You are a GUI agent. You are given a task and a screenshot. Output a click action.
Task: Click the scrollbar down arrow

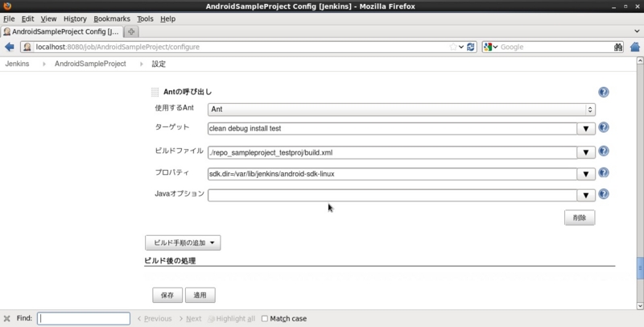click(640, 305)
